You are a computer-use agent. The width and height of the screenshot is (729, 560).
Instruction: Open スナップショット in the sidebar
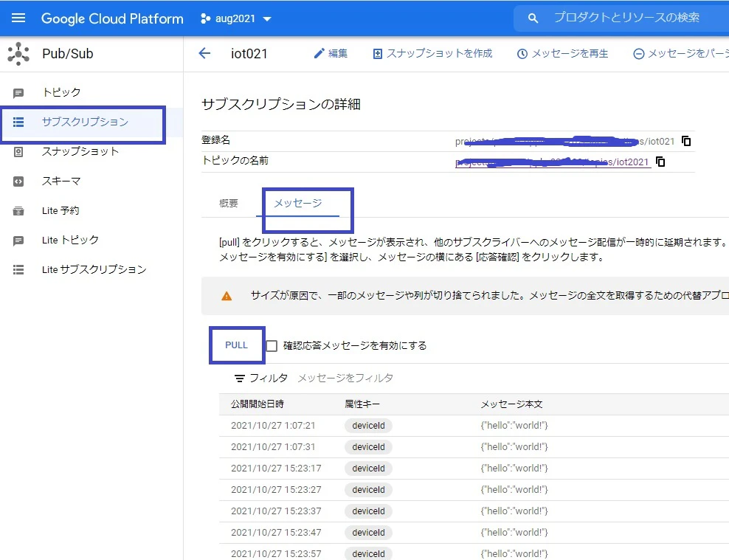tap(91, 151)
